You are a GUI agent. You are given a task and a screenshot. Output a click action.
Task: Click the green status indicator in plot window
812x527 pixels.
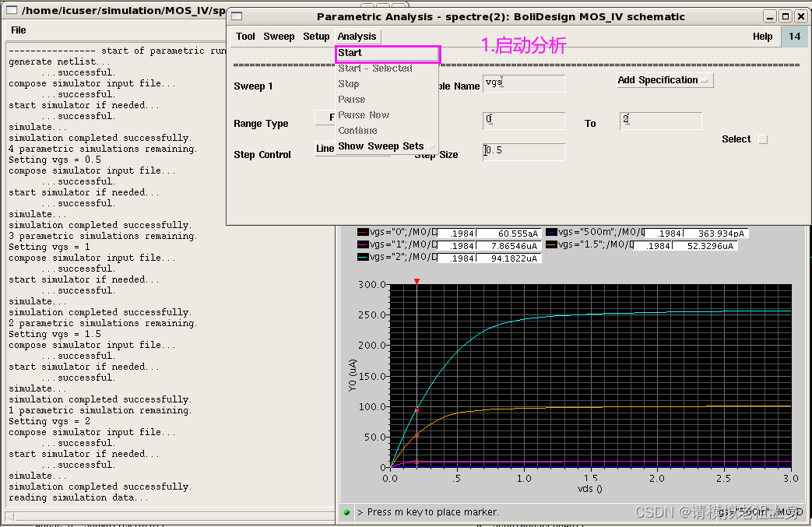tap(346, 512)
